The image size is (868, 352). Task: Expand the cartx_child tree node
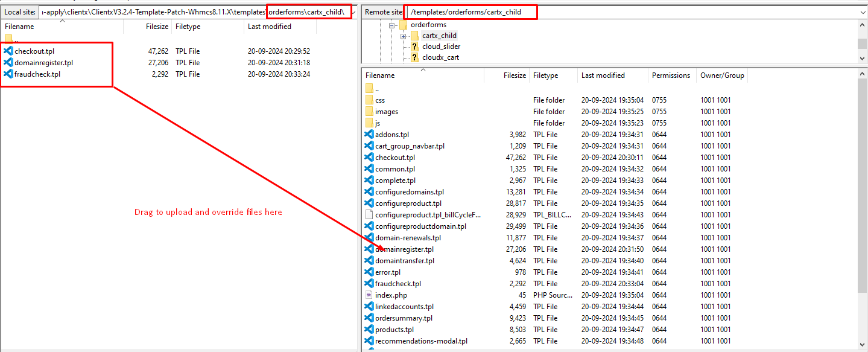[x=404, y=36]
